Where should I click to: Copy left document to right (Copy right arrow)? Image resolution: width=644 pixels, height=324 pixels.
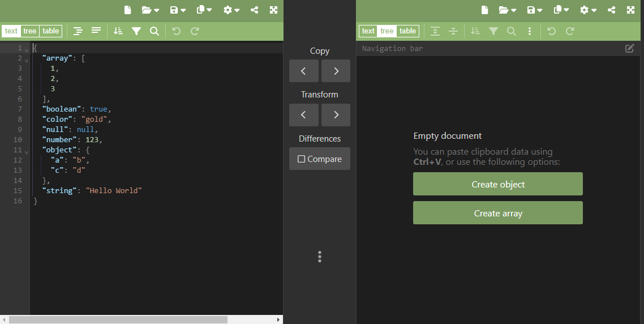coord(336,71)
